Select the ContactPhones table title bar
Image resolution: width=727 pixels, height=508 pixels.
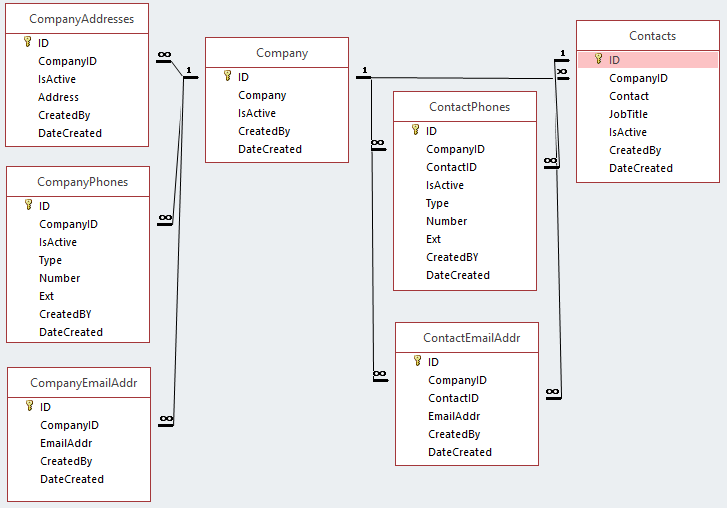pos(465,107)
